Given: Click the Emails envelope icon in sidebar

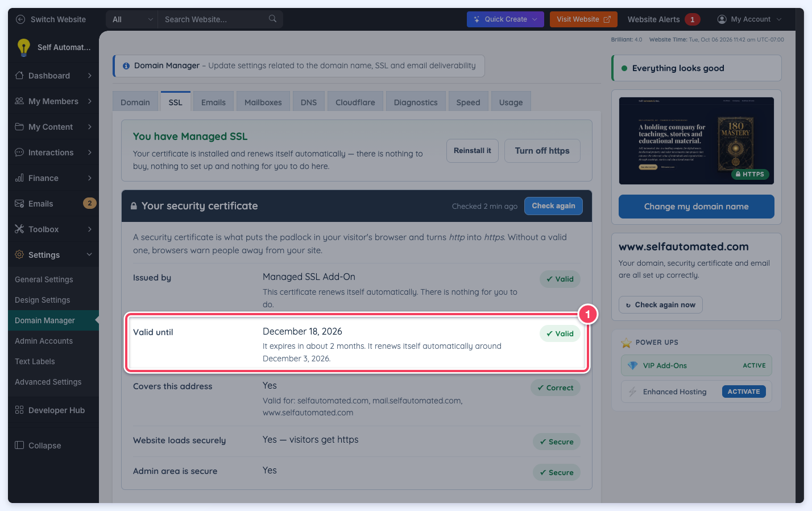Looking at the screenshot, I should [x=19, y=204].
